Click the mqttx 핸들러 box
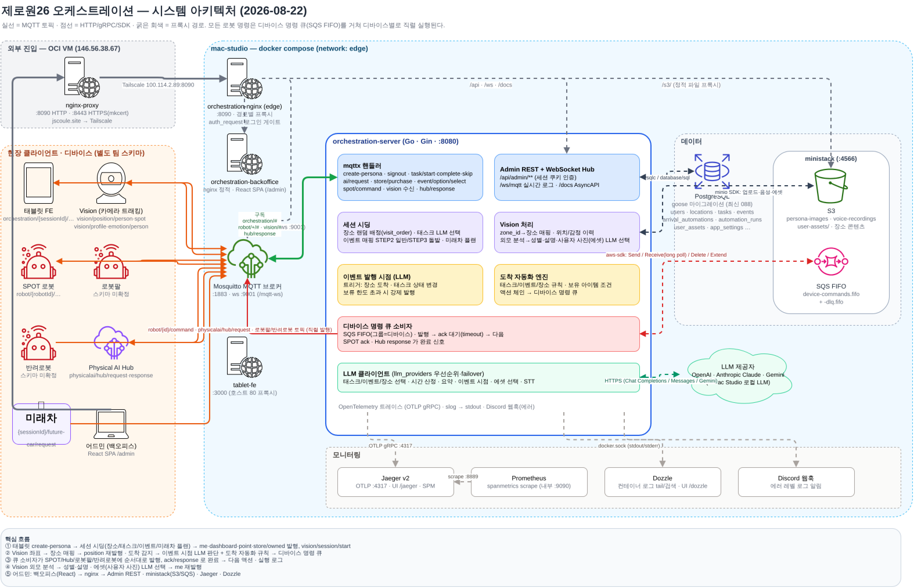The width and height of the screenshot is (914, 588). [x=410, y=177]
